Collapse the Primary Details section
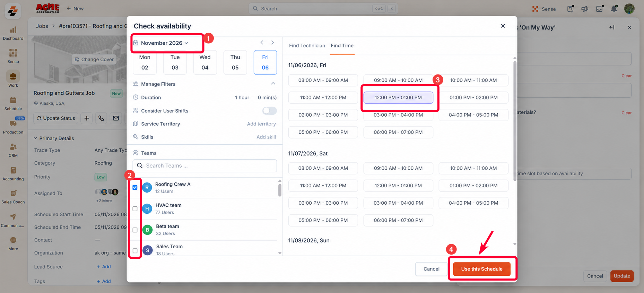644x293 pixels. pyautogui.click(x=35, y=138)
